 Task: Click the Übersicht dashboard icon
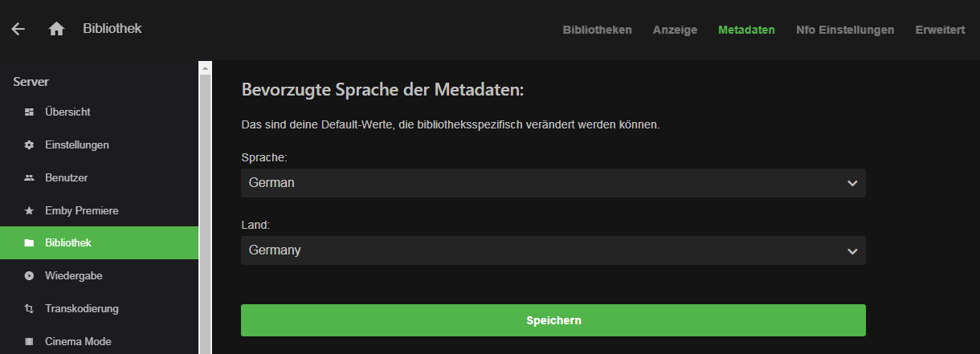pyautogui.click(x=30, y=112)
